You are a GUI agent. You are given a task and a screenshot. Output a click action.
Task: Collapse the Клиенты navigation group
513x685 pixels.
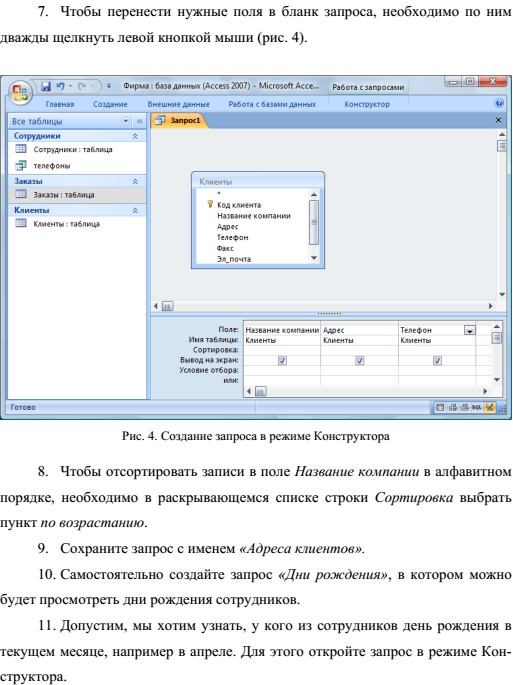135,211
